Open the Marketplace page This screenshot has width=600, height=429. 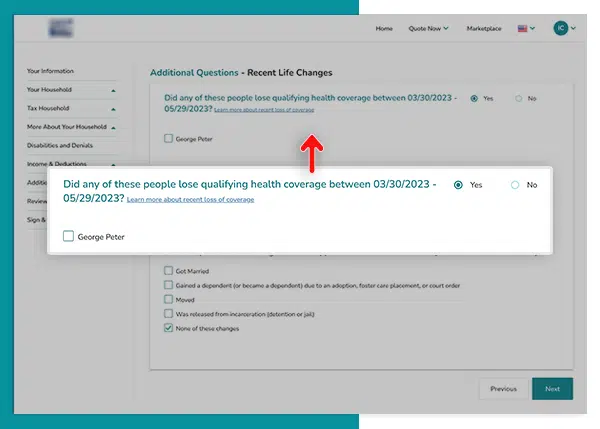(x=484, y=28)
